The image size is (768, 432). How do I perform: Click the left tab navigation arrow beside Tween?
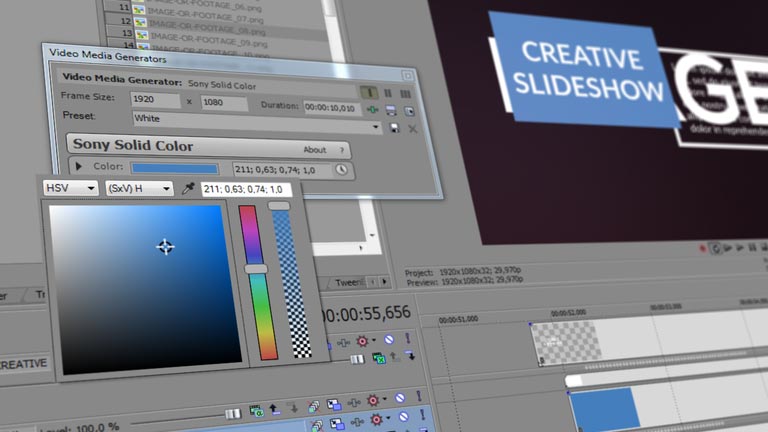373,282
